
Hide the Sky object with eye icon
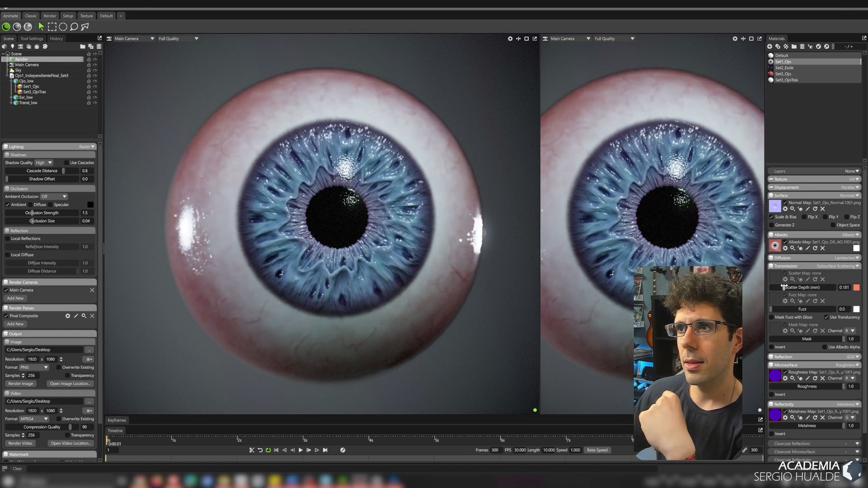pyautogui.click(x=95, y=70)
